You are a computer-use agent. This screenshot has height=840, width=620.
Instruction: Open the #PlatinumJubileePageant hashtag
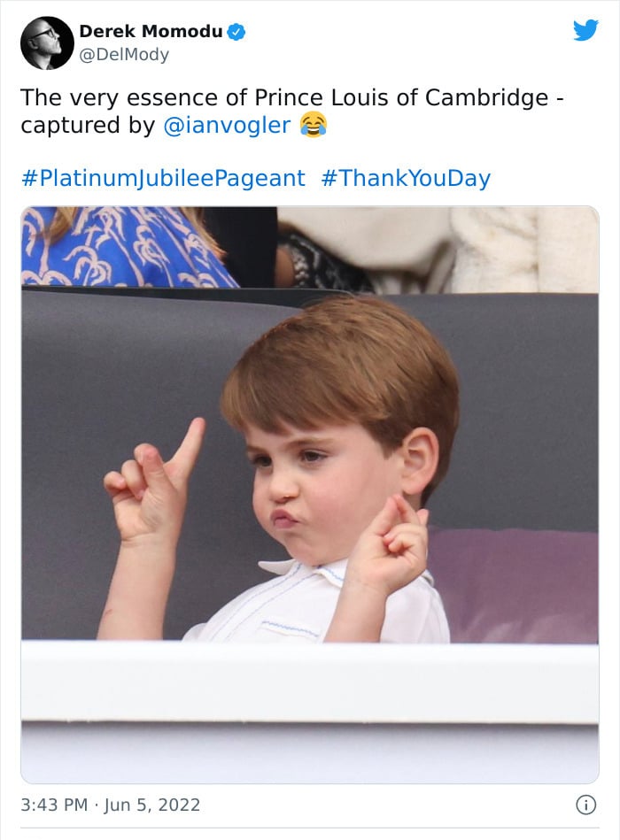(164, 179)
